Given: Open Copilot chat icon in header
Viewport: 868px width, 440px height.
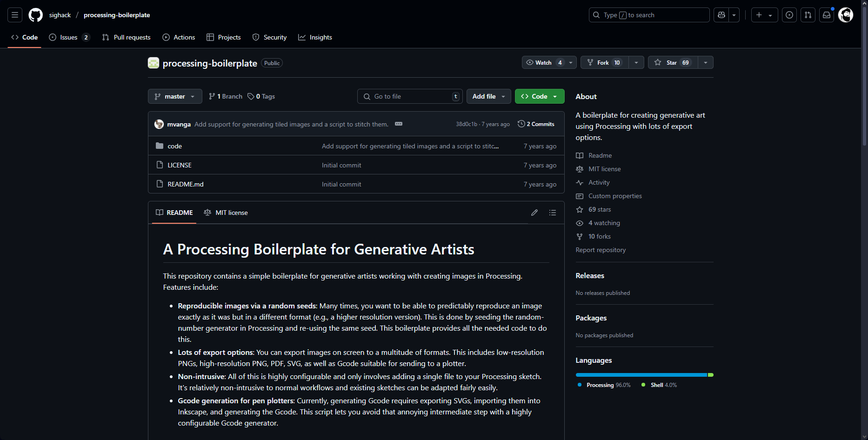Looking at the screenshot, I should pyautogui.click(x=721, y=15).
